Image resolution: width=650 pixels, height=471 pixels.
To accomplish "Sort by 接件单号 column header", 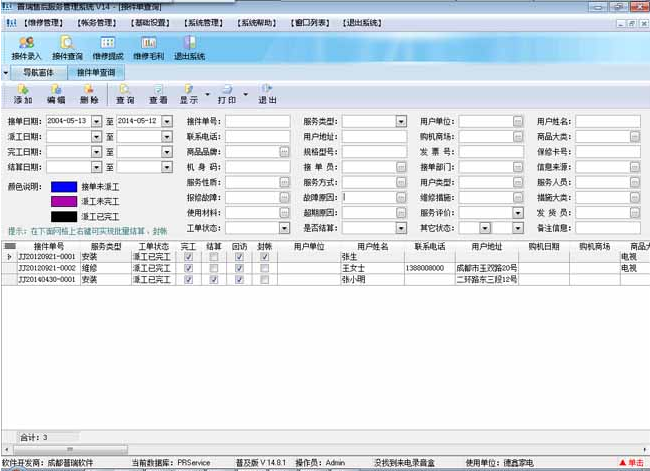I will [x=49, y=246].
